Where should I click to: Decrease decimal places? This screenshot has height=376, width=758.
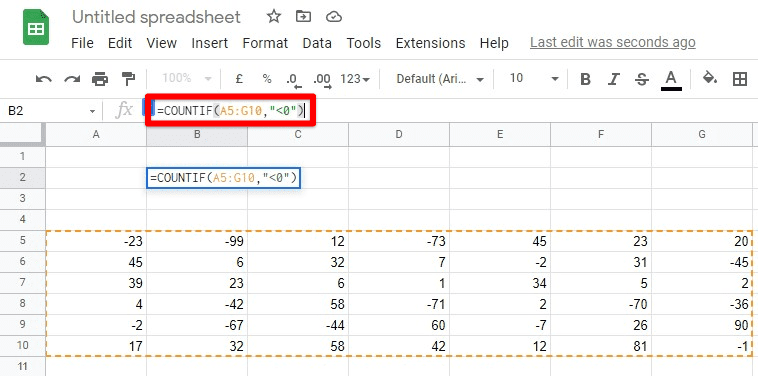coord(293,80)
